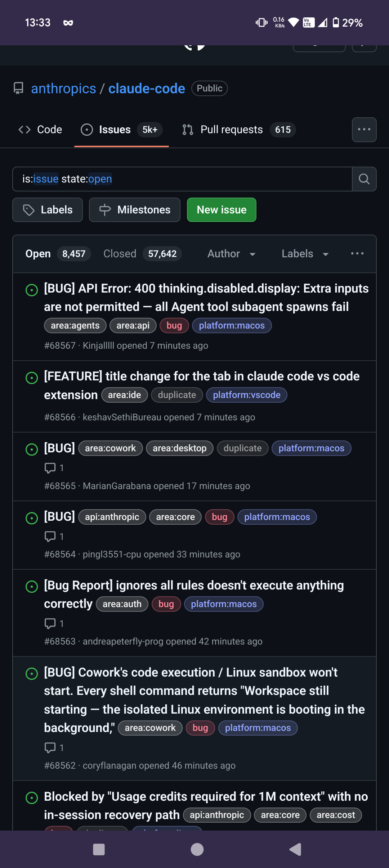
Task: Switch to the Pull requests tab
Action: 238,130
